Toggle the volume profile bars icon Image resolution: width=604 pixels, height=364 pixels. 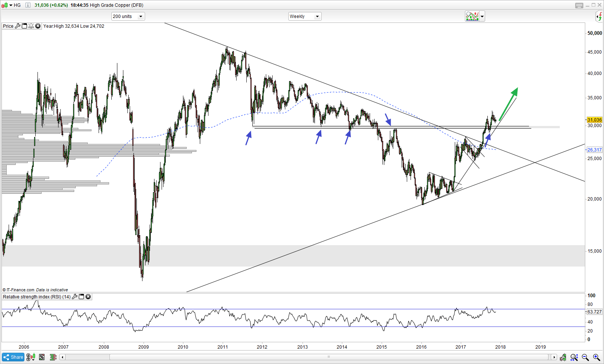pos(53,357)
